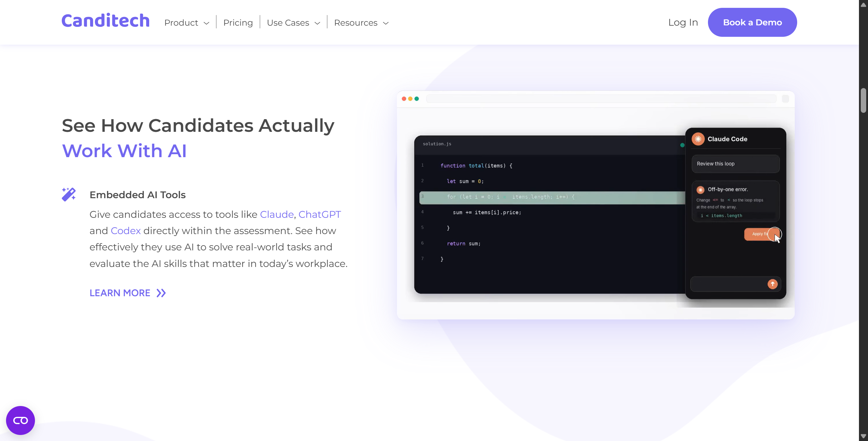Expand the Resources dropdown chevron
The width and height of the screenshot is (868, 441).
386,23
